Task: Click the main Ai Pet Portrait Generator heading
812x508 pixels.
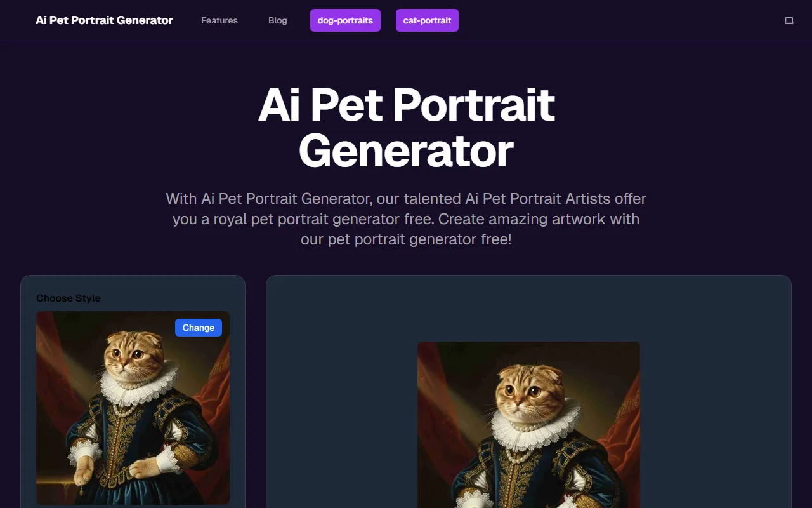Action: pyautogui.click(x=406, y=128)
